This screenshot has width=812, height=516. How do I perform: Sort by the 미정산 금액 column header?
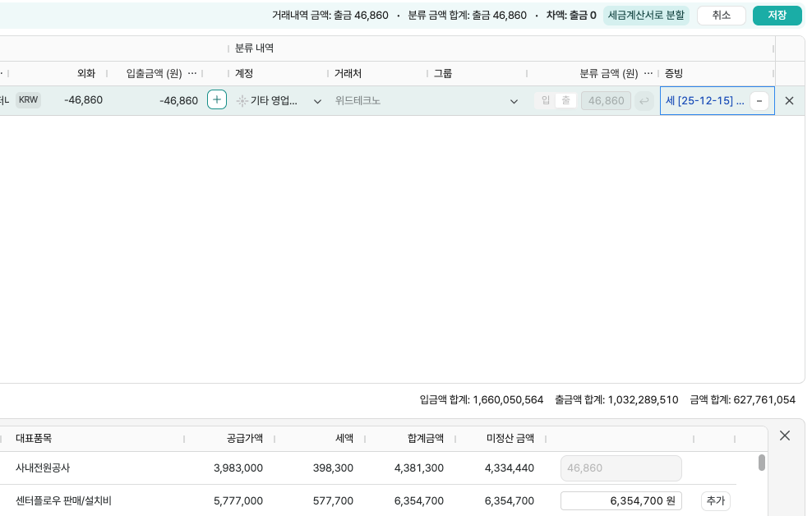(x=510, y=439)
